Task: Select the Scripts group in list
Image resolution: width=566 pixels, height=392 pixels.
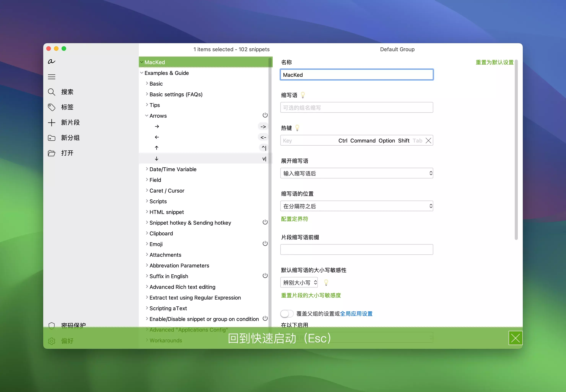Action: coord(158,201)
